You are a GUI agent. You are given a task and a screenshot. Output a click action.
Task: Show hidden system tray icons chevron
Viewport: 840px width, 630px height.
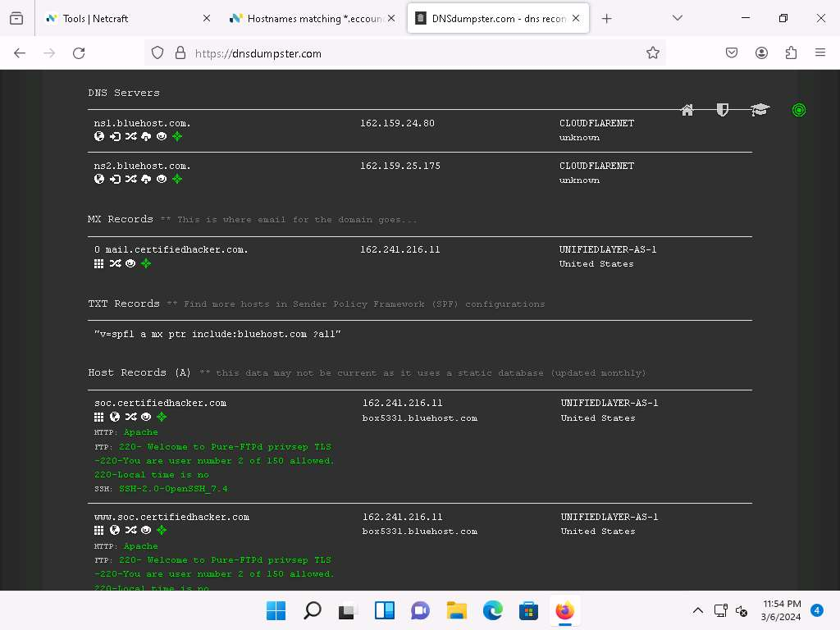click(698, 610)
